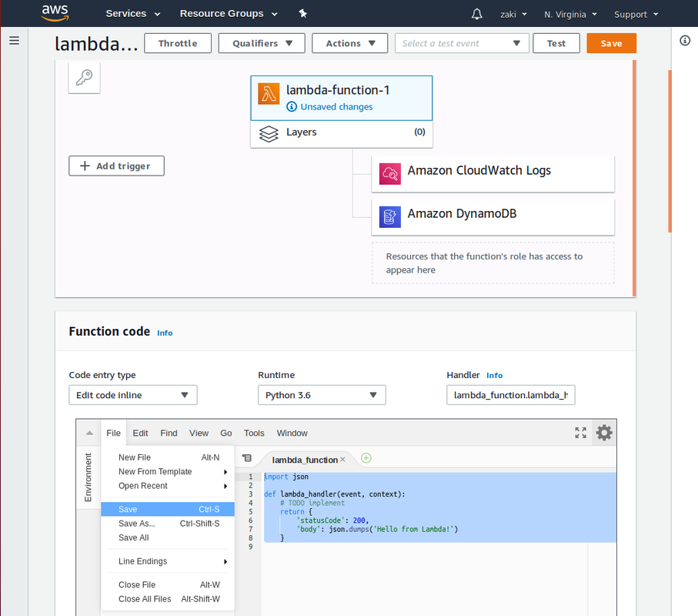This screenshot has width=698, height=616.
Task: Select Save from the File menu
Action: click(x=127, y=509)
